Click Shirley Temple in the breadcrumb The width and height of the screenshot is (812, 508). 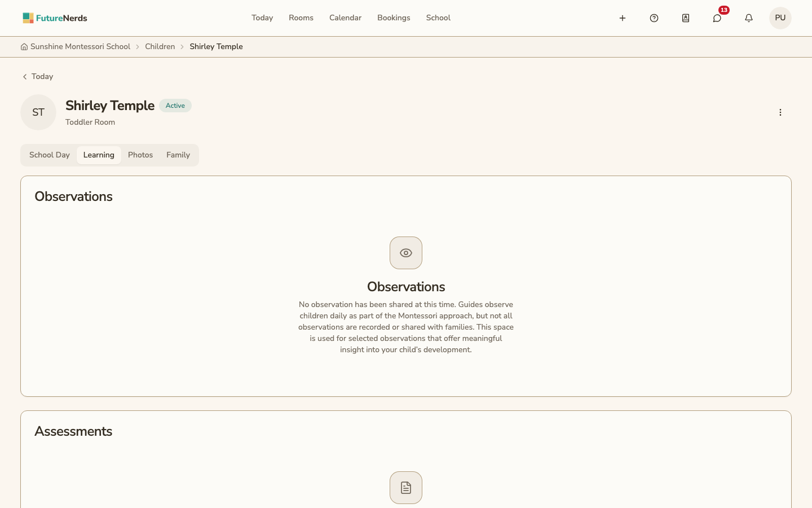(216, 47)
